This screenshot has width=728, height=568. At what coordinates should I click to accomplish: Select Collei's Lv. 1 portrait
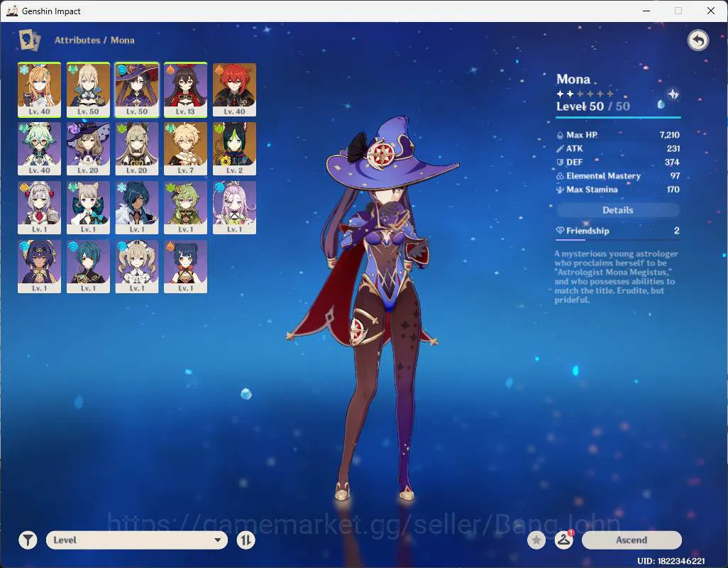pos(185,207)
